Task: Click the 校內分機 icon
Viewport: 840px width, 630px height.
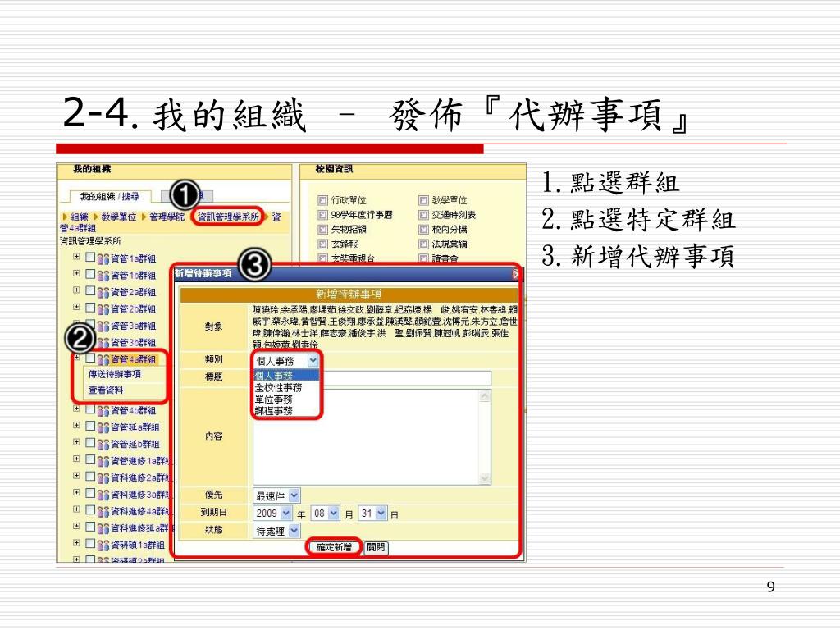Action: pos(424,230)
